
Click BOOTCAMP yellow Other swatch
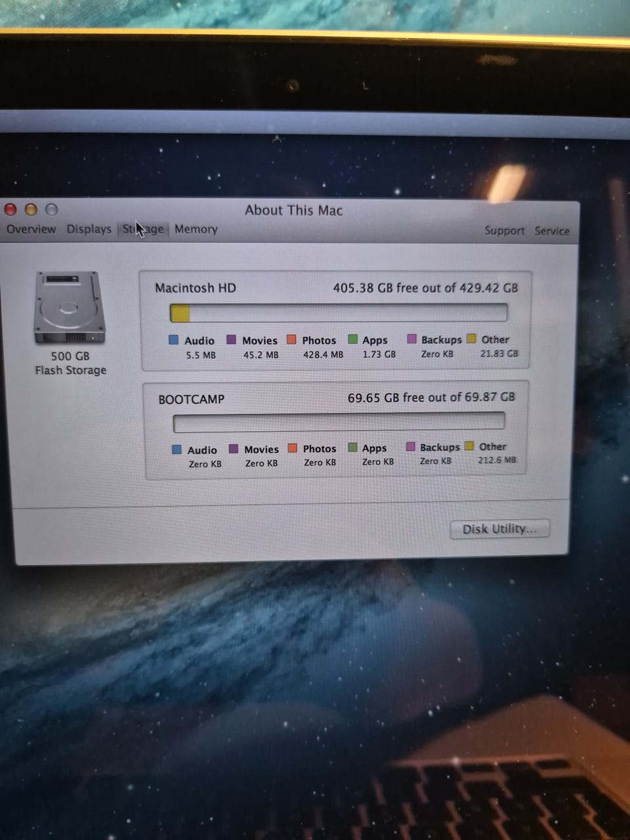tap(469, 446)
